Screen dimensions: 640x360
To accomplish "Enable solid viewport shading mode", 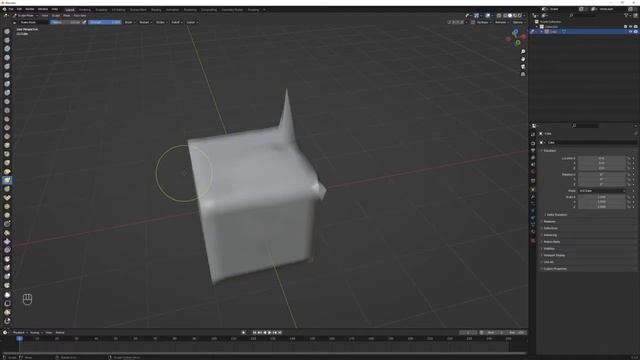I will 510,16.
